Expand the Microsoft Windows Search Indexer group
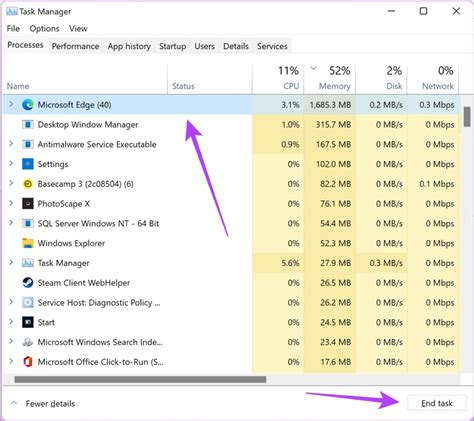 click(x=11, y=341)
